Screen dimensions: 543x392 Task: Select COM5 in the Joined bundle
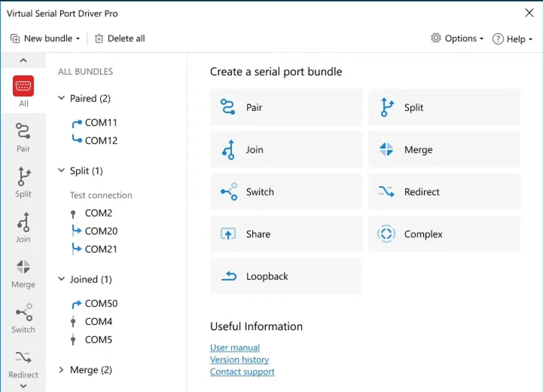(92, 340)
